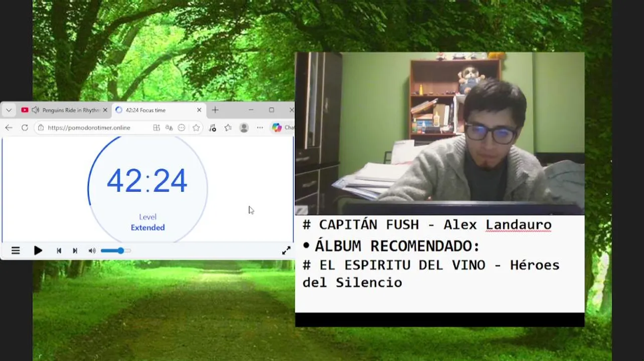
Task: Open the Copilot chat button
Action: click(282, 128)
